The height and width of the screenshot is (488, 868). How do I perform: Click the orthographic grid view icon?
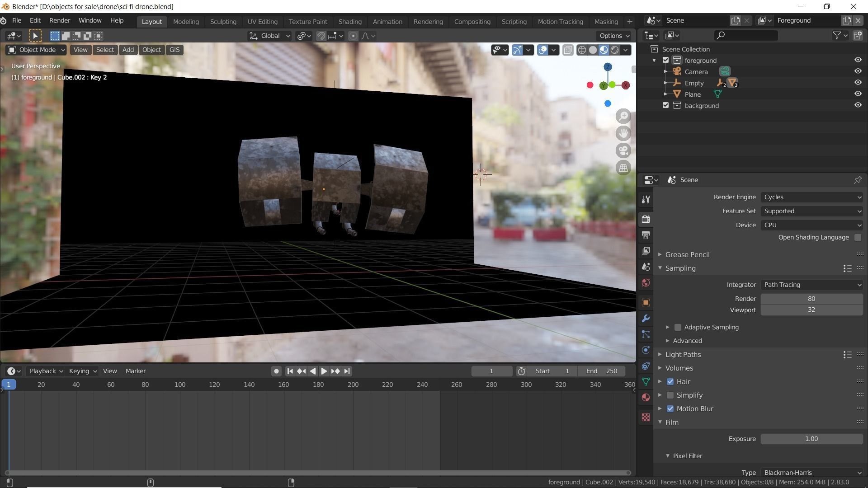point(623,168)
